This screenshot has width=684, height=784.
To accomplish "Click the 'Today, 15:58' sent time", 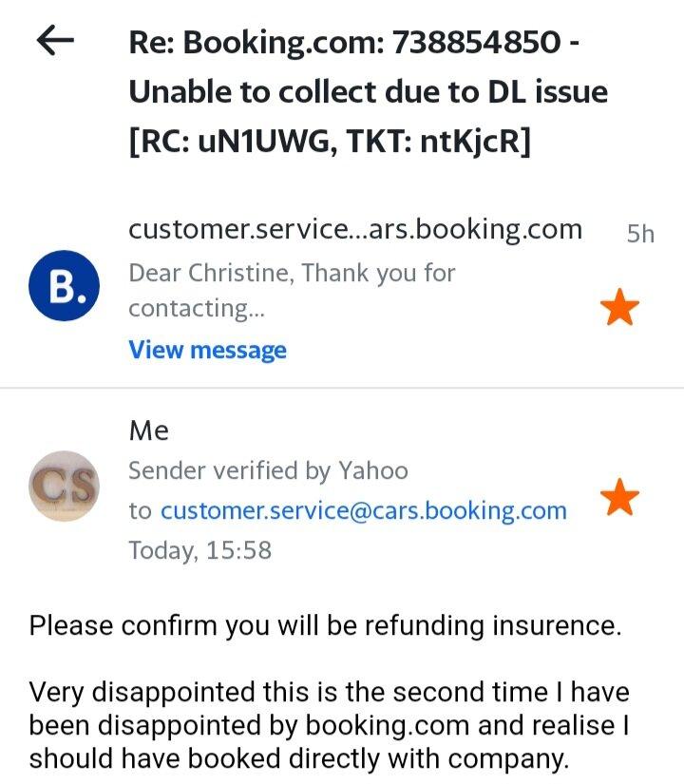I will [x=199, y=549].
